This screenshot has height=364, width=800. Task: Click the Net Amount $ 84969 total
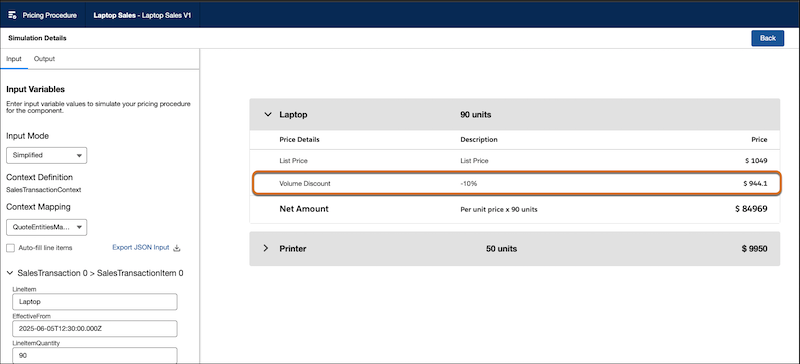coord(751,209)
